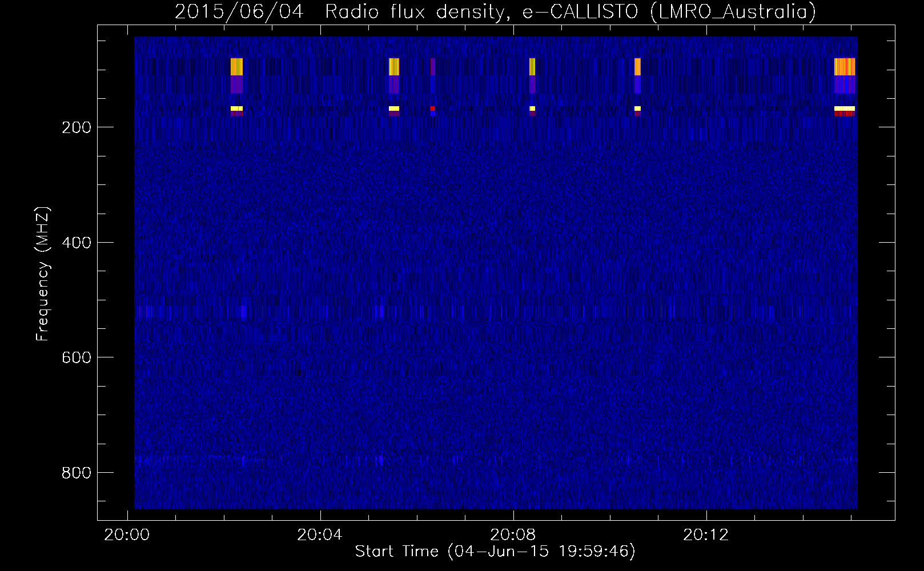Screen dimensions: 924x571
Task: Click the 800 frequency tick label
Action: click(77, 473)
